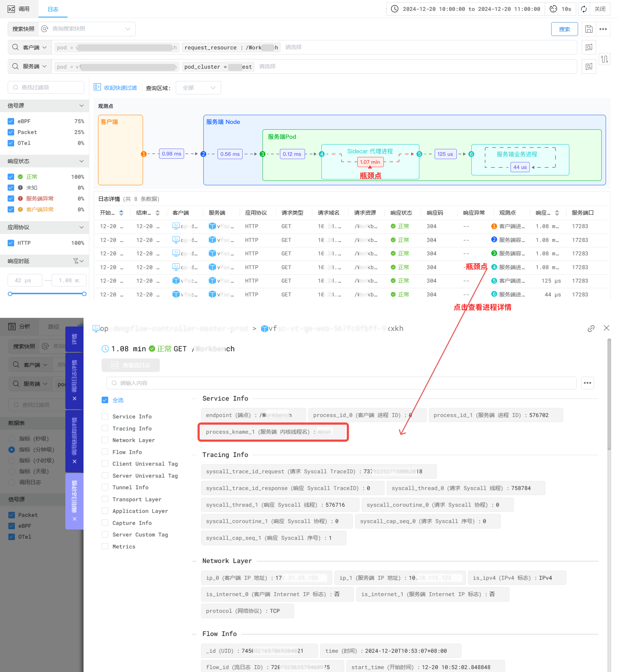Switch to the 日志 tab
The image size is (618, 672).
coord(53,9)
